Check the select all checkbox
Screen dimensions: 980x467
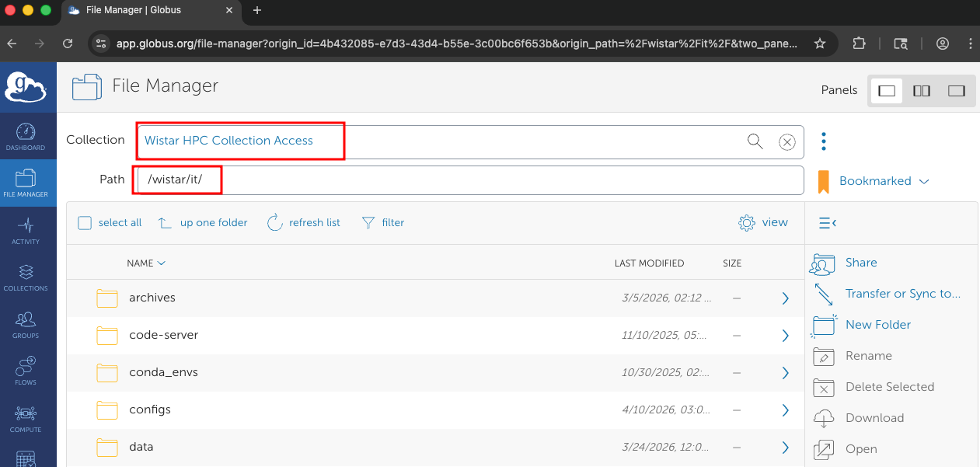pyautogui.click(x=85, y=223)
